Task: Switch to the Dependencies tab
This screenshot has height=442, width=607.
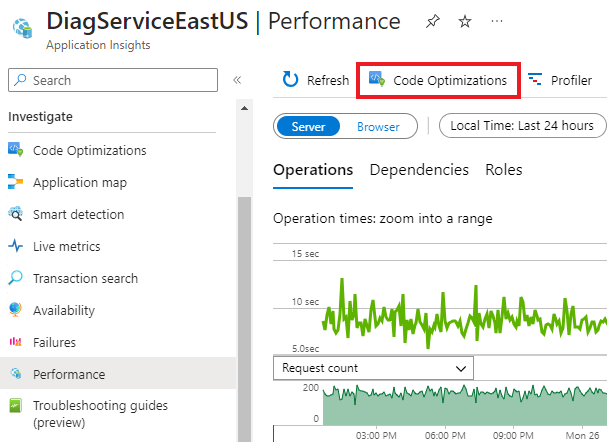Action: coord(419,170)
